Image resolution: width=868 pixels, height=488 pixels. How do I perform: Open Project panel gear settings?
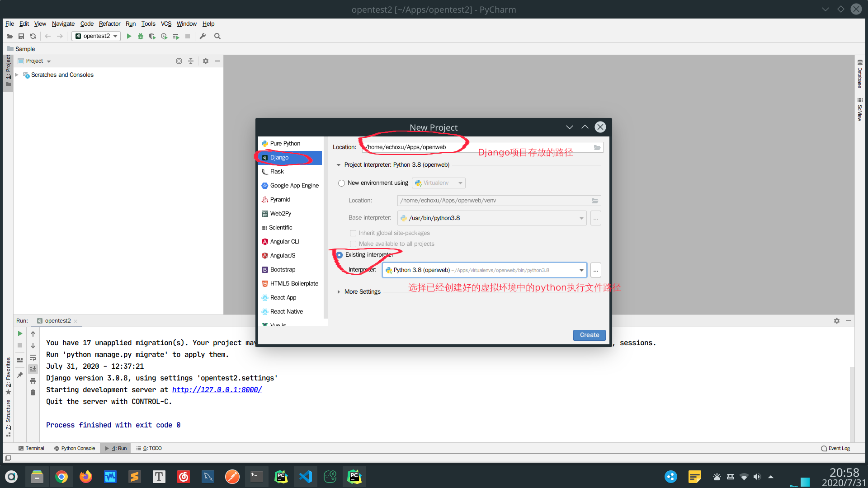click(206, 61)
